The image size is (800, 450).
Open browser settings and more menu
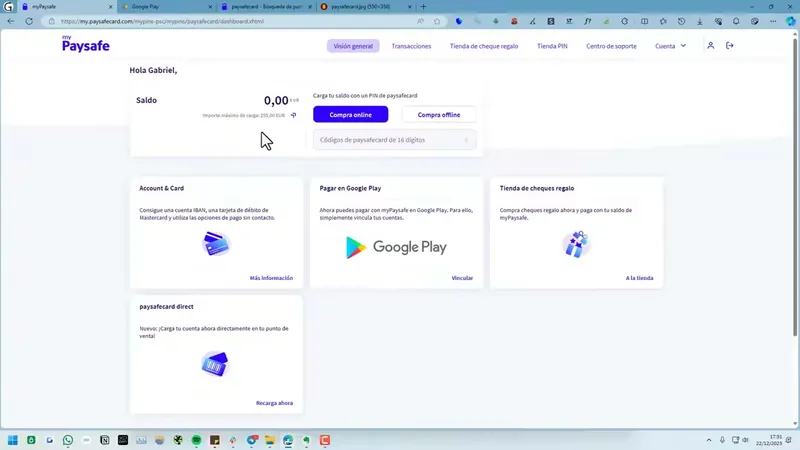773,21
